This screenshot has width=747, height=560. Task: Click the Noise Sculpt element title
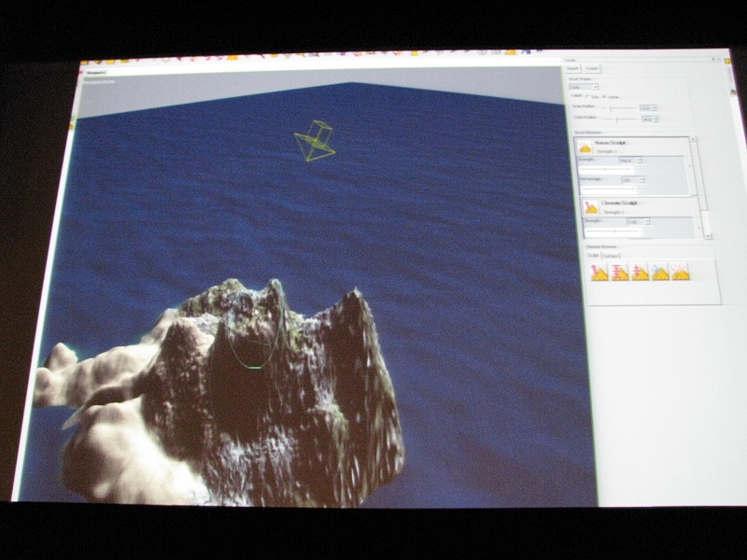coord(611,143)
